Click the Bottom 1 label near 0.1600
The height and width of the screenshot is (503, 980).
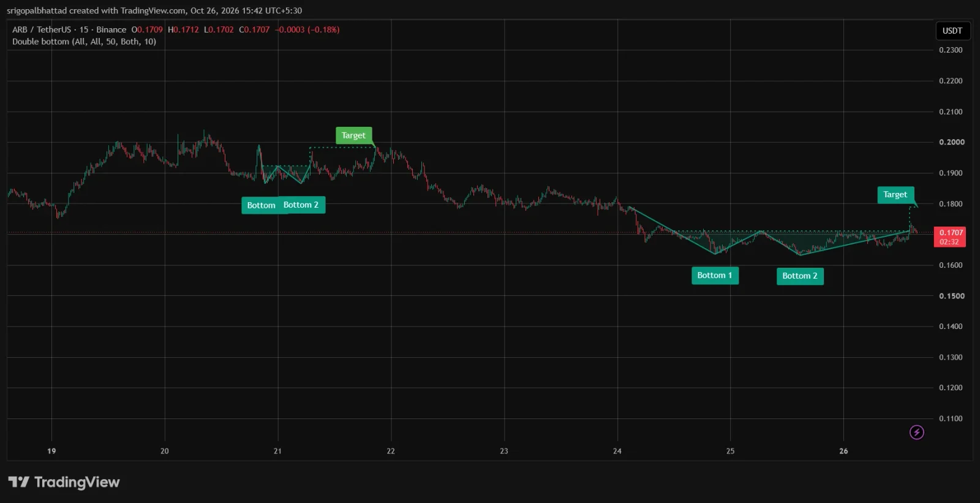tap(715, 275)
